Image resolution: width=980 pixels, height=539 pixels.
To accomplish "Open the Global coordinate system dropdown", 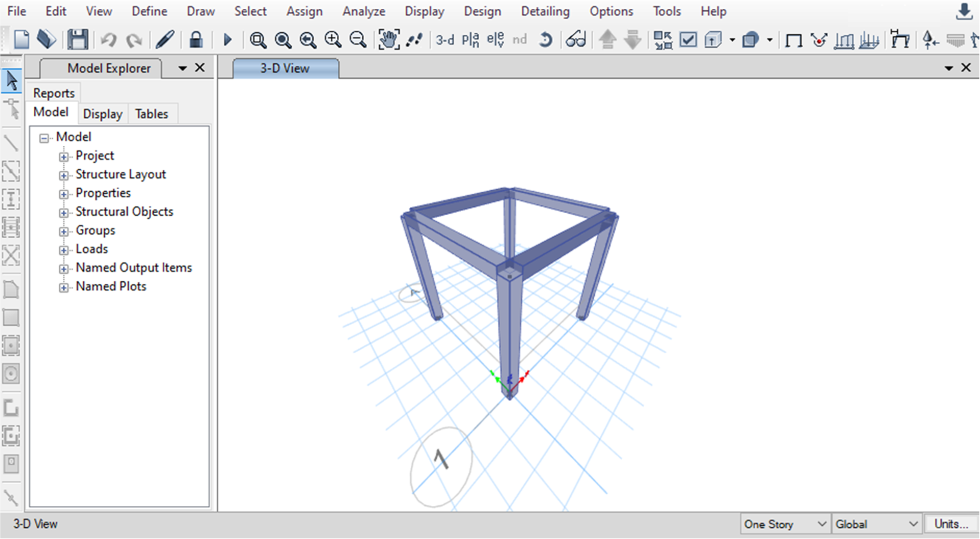I will point(876,524).
